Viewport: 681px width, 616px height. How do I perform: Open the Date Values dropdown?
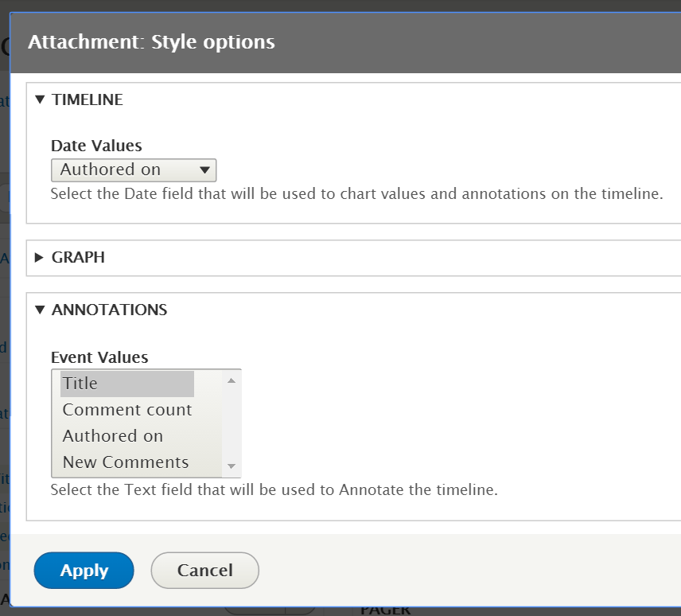point(134,170)
